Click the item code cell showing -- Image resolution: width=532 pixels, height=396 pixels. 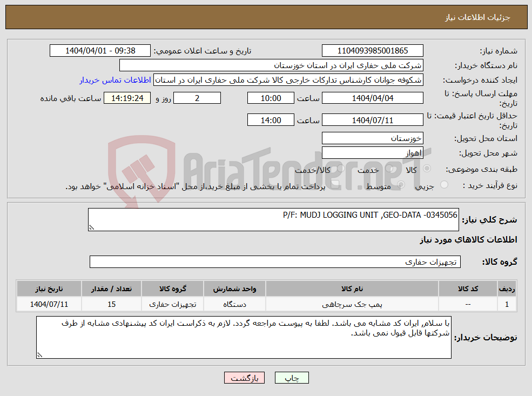[468, 304]
